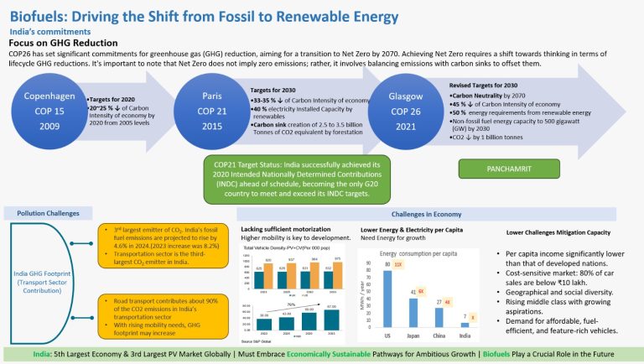Select the 'Challenges in Economy' header bar

coord(426,214)
